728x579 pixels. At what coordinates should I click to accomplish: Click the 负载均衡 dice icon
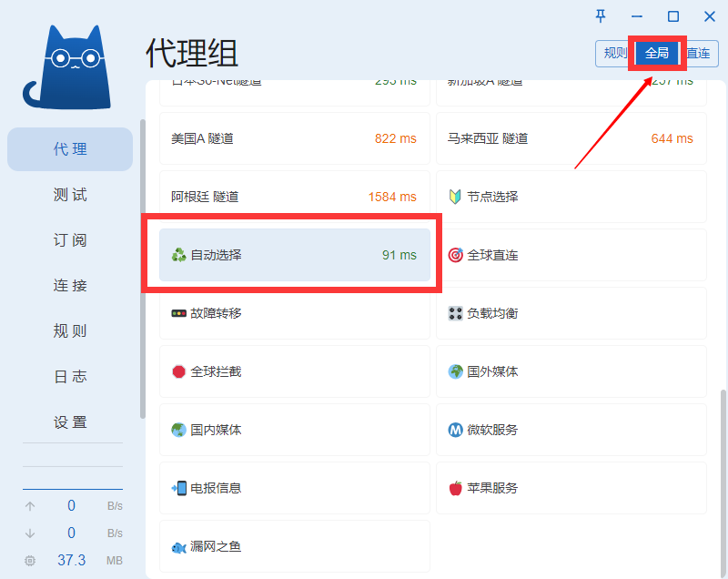[x=456, y=313]
